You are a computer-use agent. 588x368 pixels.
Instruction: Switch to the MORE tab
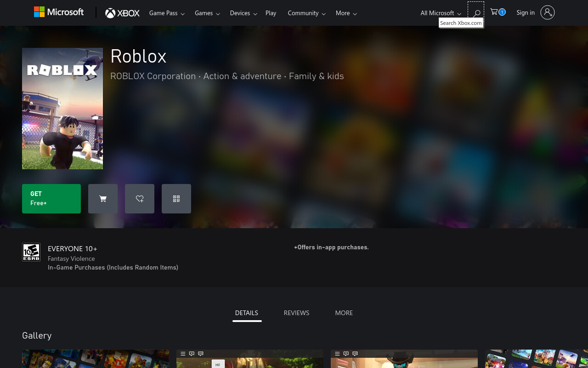pyautogui.click(x=344, y=313)
